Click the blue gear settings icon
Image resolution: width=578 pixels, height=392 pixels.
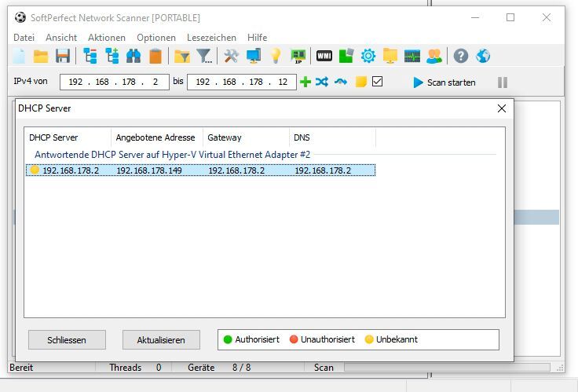(x=368, y=56)
